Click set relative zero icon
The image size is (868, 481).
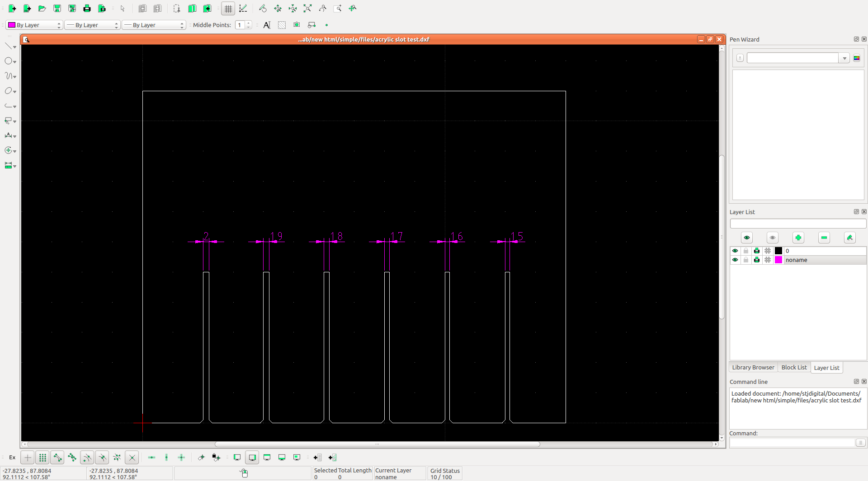(x=201, y=458)
